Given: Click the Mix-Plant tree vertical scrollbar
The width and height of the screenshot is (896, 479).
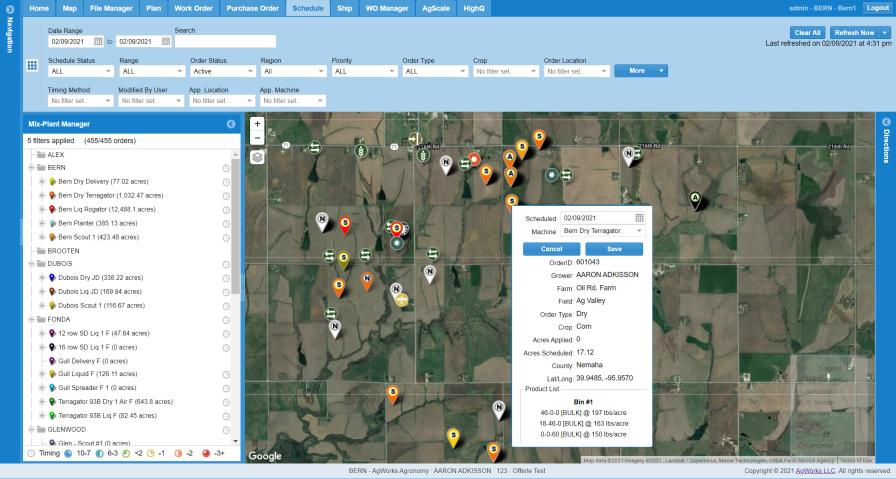Looking at the screenshot, I should [235, 226].
